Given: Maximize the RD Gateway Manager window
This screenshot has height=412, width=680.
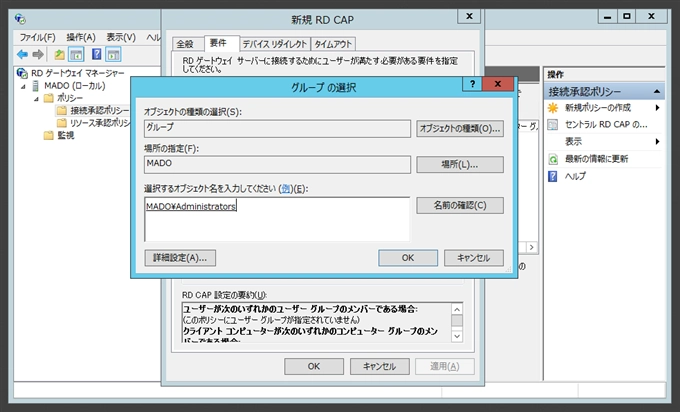Looking at the screenshot, I should (627, 16).
